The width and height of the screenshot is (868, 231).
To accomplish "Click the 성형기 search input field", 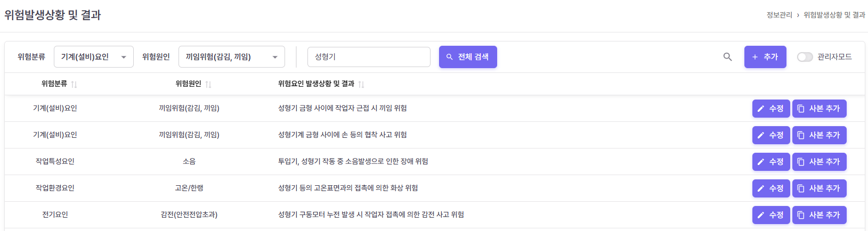I will click(x=369, y=57).
